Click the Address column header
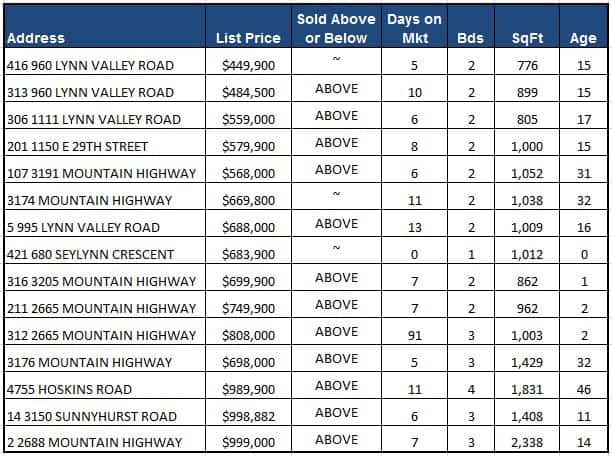Image resolution: width=612 pixels, height=456 pixels. coord(36,38)
